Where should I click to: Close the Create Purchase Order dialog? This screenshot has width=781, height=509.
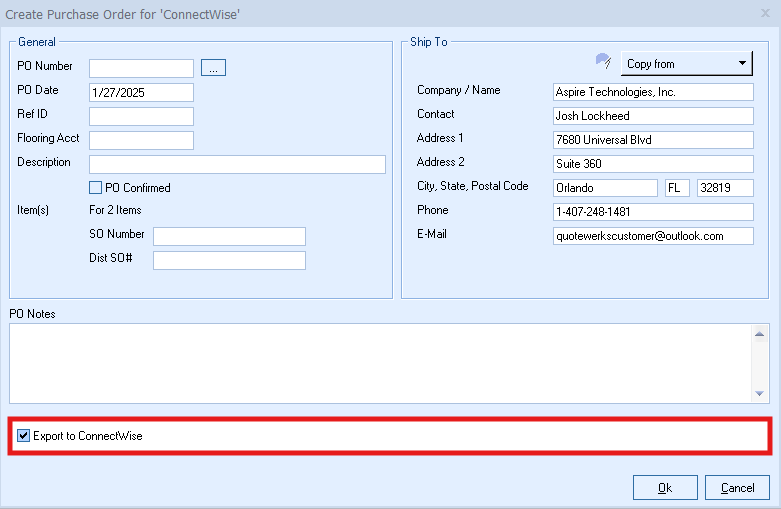tap(766, 13)
